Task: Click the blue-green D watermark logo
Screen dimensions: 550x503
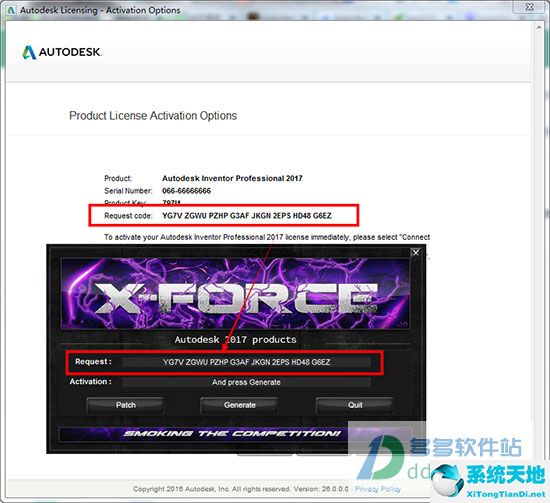Action: coord(381,457)
